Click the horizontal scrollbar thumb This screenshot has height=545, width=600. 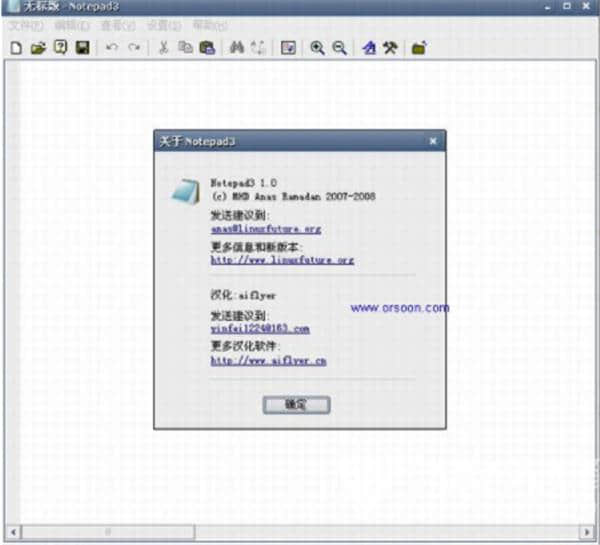point(108,532)
